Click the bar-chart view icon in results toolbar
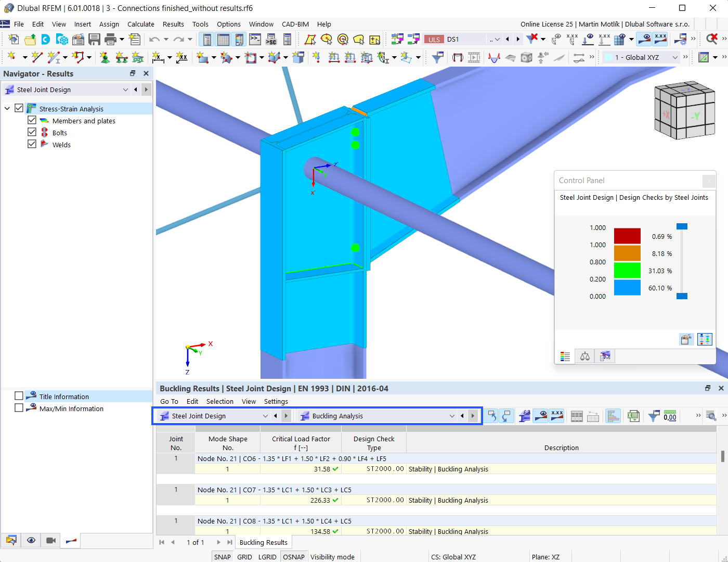The height and width of the screenshot is (562, 728). (x=613, y=416)
